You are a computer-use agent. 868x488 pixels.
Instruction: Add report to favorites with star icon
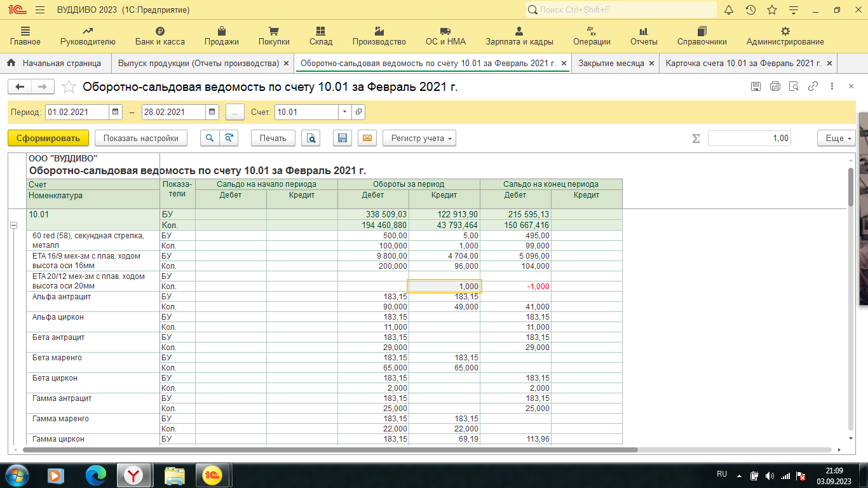69,87
